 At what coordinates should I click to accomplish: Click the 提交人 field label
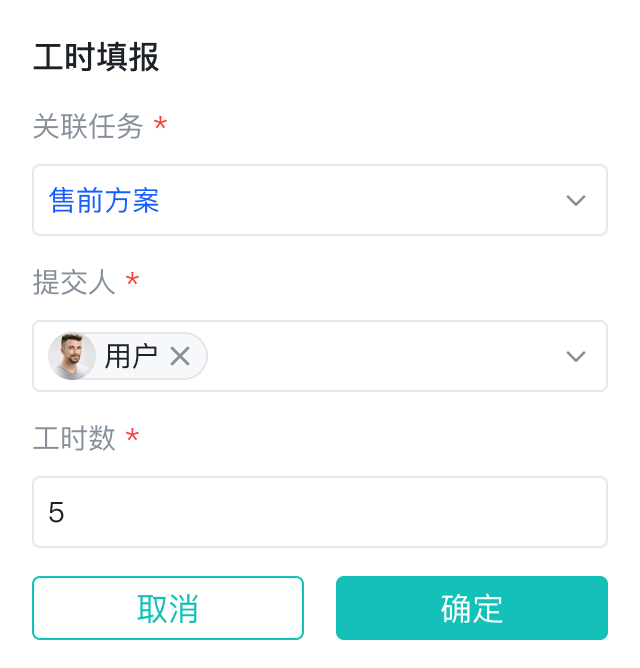click(74, 282)
